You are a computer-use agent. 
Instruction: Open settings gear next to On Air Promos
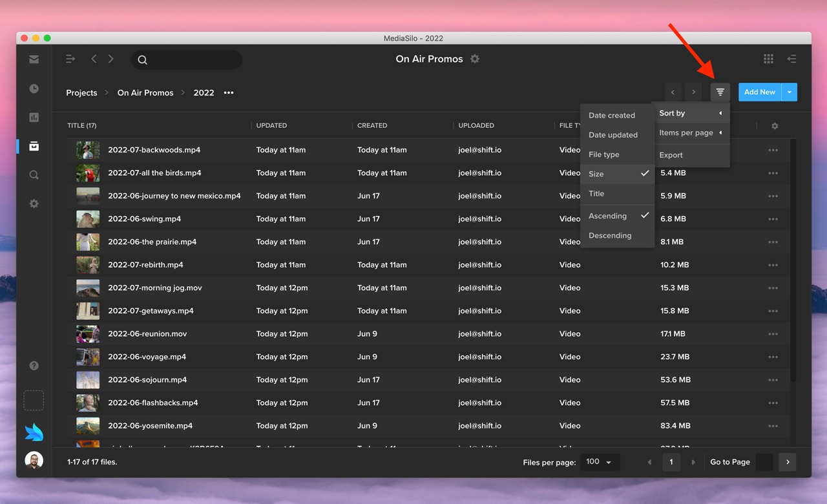click(475, 59)
